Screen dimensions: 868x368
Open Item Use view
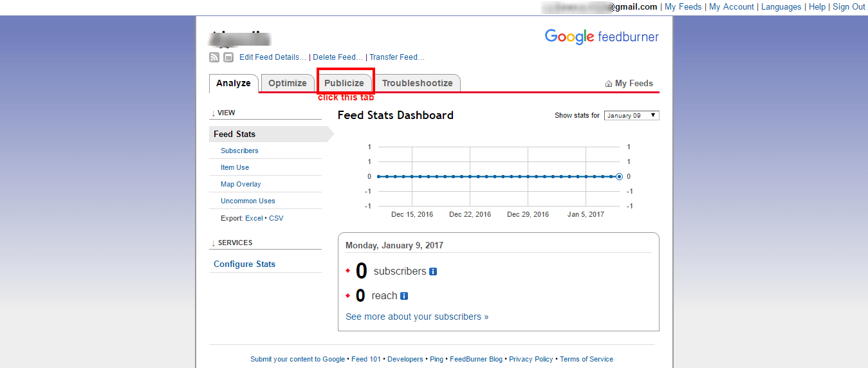(235, 167)
